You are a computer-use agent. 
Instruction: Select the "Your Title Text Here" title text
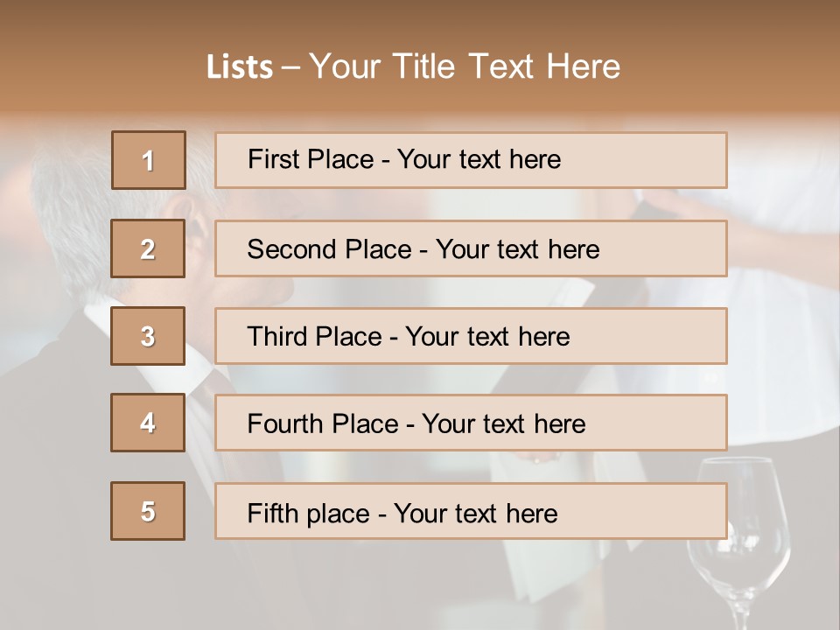click(x=465, y=67)
